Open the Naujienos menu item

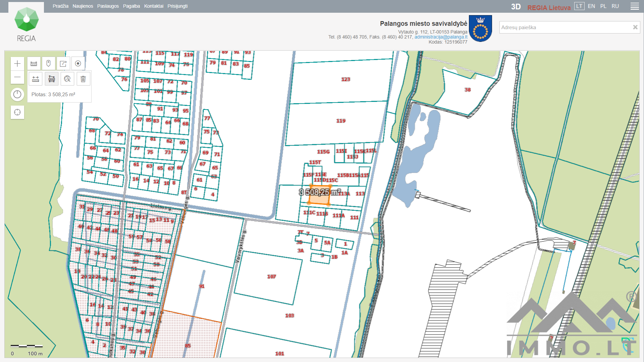coord(83,6)
